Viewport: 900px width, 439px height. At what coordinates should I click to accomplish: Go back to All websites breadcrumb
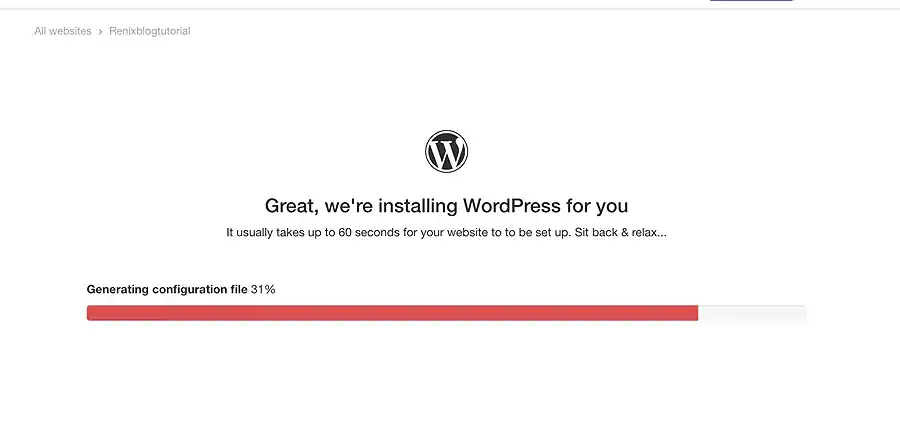click(x=63, y=31)
